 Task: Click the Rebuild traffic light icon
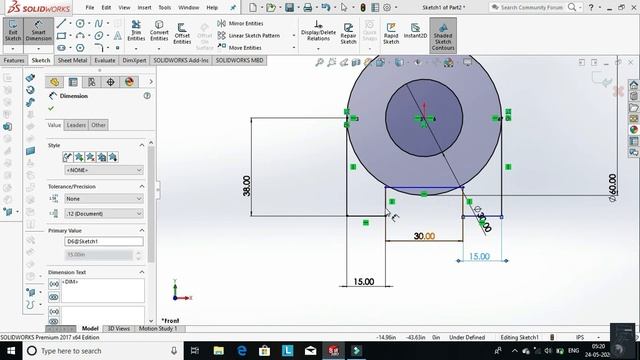pyautogui.click(x=362, y=7)
